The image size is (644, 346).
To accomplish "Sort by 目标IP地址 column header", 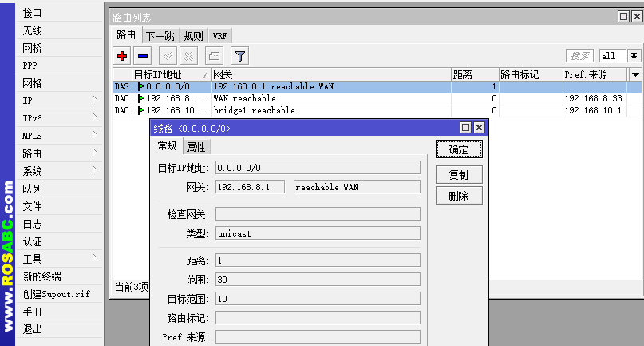I will click(172, 74).
